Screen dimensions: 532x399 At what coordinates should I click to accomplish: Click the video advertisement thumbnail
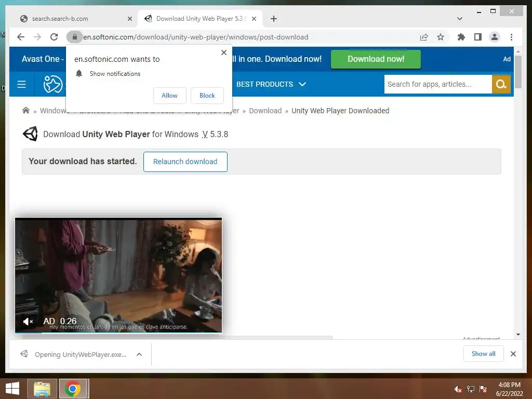tap(118, 275)
